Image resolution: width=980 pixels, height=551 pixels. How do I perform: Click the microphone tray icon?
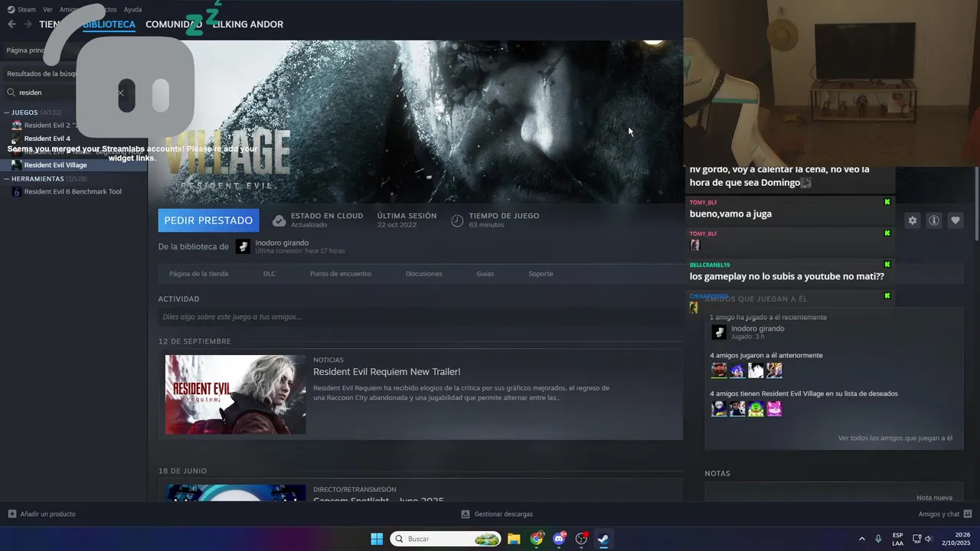coord(878,539)
